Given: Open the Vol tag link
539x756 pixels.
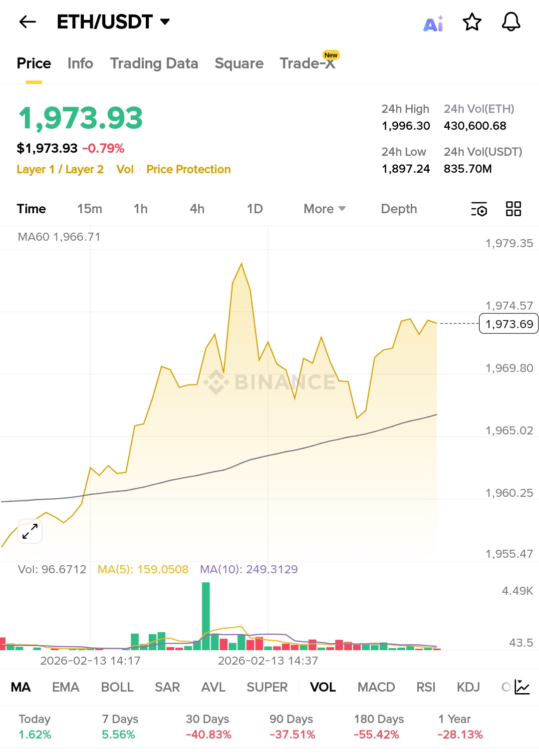Looking at the screenshot, I should pos(125,169).
